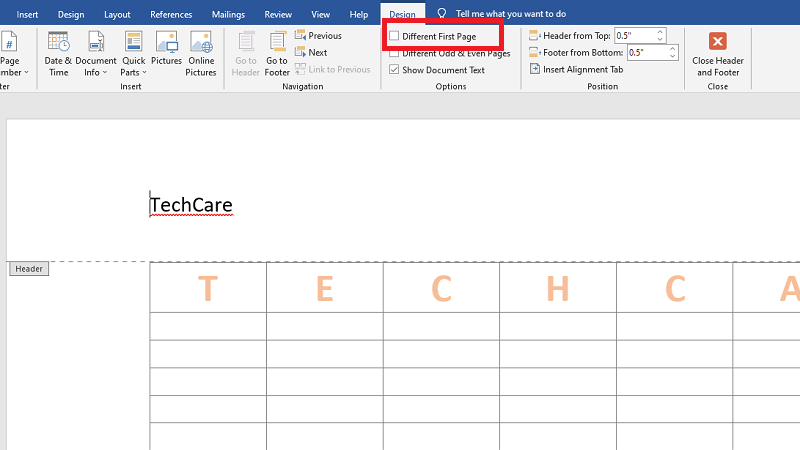Increase the Header from Top value
Image resolution: width=800 pixels, height=450 pixels.
point(660,32)
